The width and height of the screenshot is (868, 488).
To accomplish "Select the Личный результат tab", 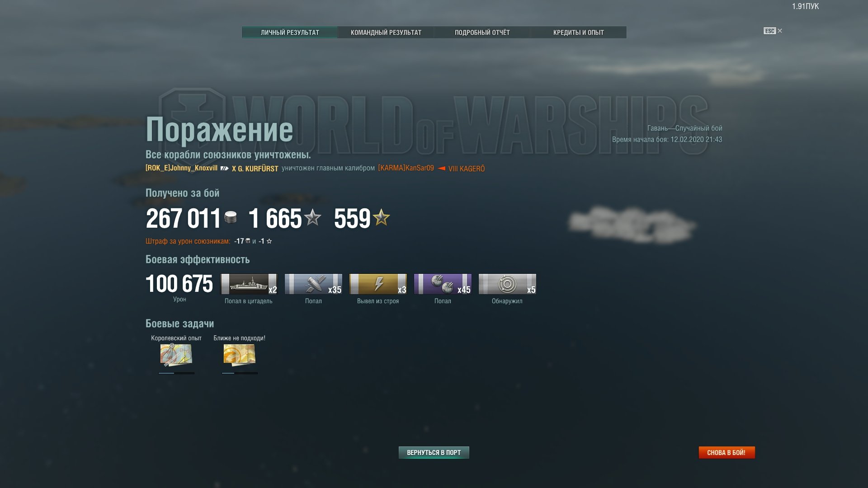I will coord(290,33).
